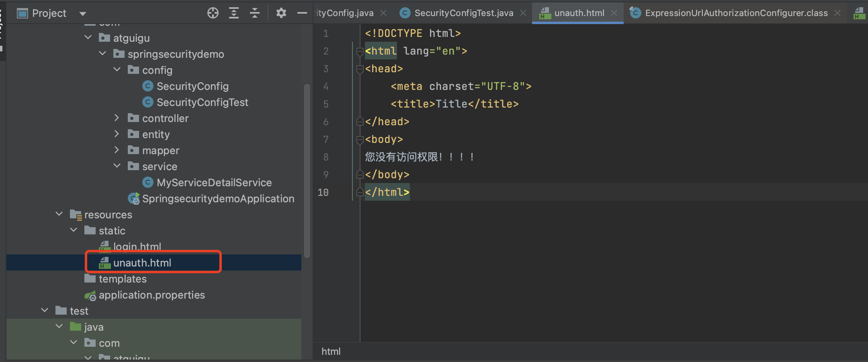Expand the controller folder
Viewport: 868px width, 362px height.
coord(117,118)
